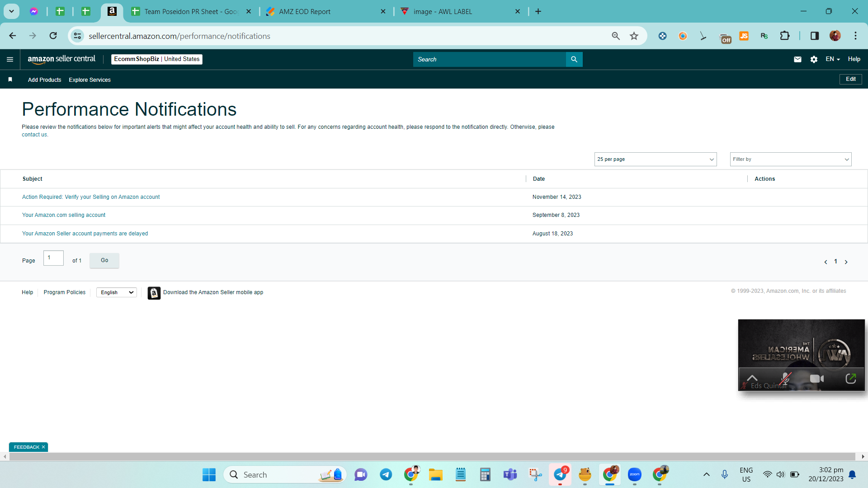
Task: Open a new browser tab
Action: click(538, 11)
